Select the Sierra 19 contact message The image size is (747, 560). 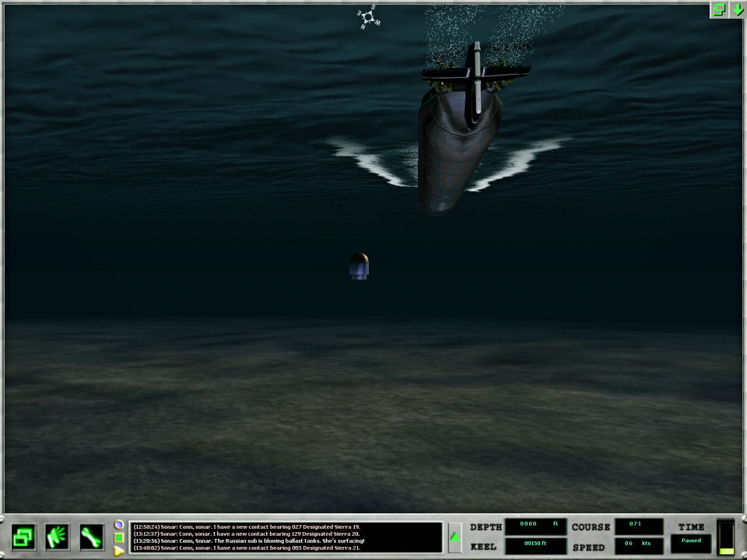249,527
